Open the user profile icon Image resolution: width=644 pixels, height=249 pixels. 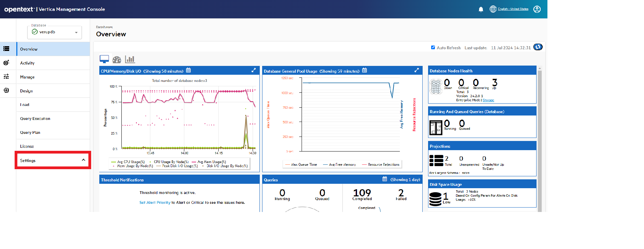click(x=537, y=9)
